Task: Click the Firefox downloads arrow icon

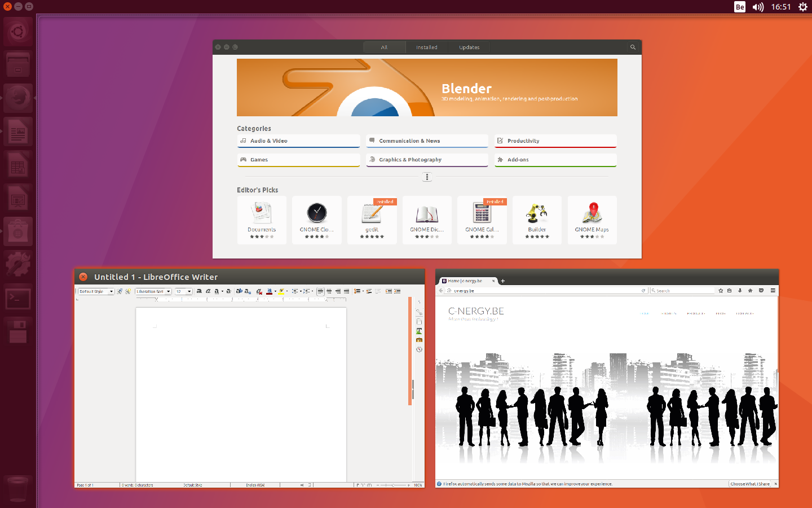Action: click(740, 291)
